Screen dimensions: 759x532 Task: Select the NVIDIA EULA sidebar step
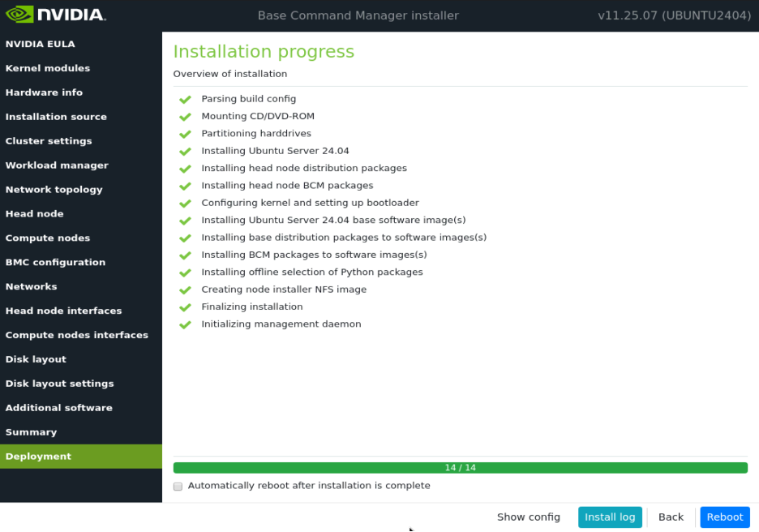(x=40, y=44)
